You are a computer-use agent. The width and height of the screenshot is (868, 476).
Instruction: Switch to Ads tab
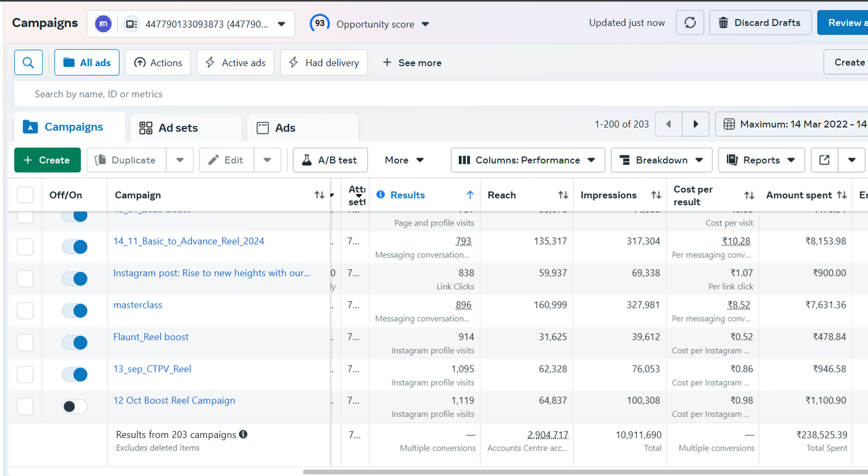tap(303, 128)
